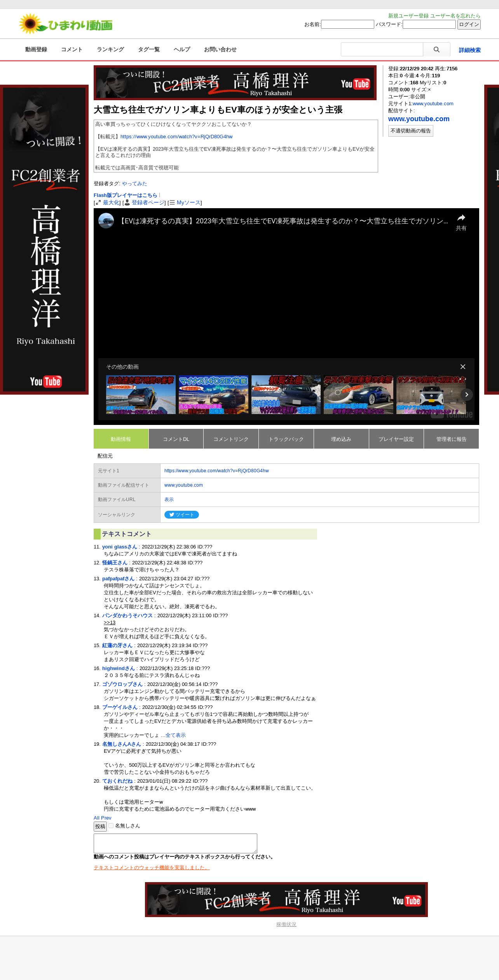Viewport: 499px width, 980px height.
Task: Focus the comment text area
Action: 175,843
